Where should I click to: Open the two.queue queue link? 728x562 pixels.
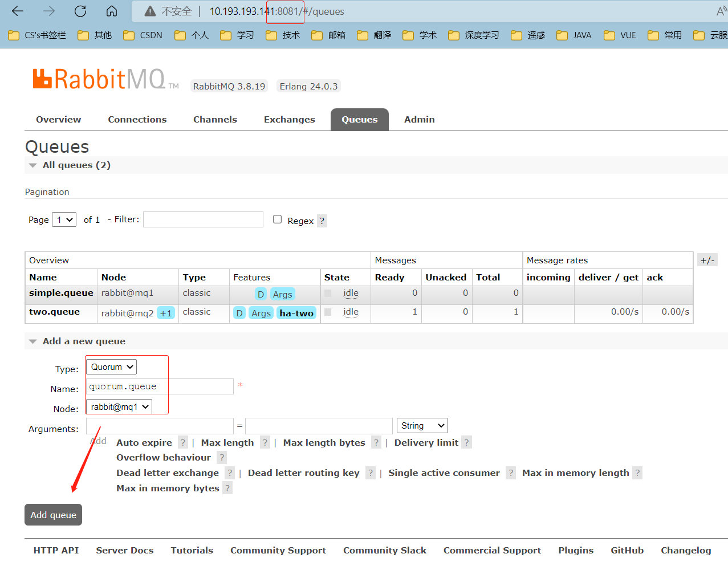pyautogui.click(x=55, y=312)
